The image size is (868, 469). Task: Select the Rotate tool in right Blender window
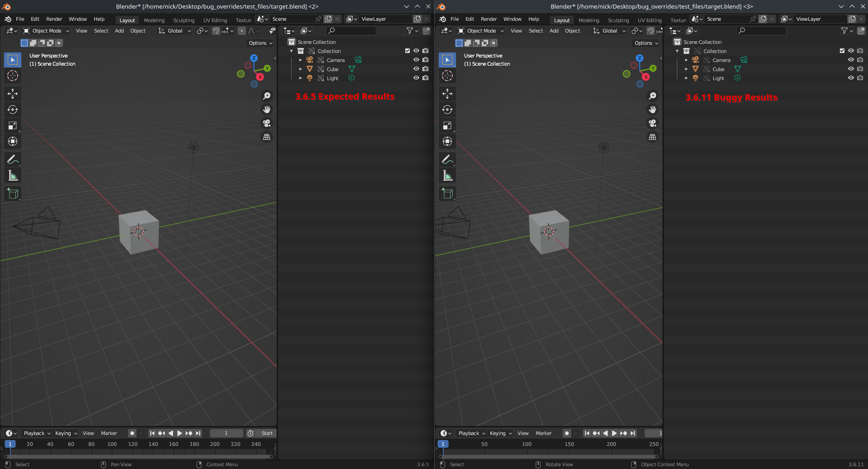click(x=447, y=110)
